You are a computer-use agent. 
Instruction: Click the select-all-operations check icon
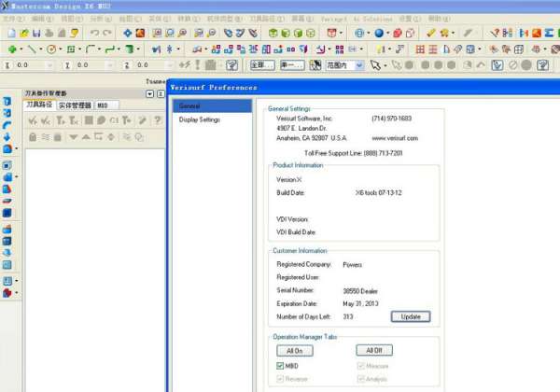33,120
